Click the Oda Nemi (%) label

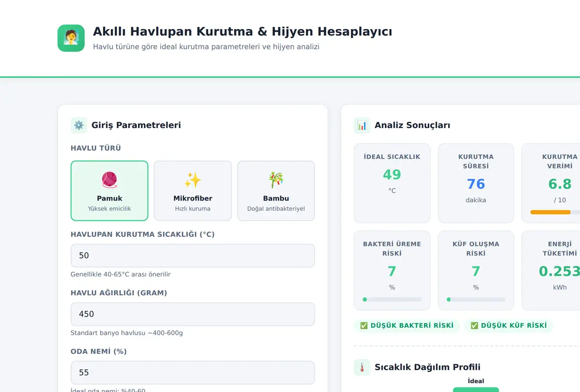click(x=99, y=351)
